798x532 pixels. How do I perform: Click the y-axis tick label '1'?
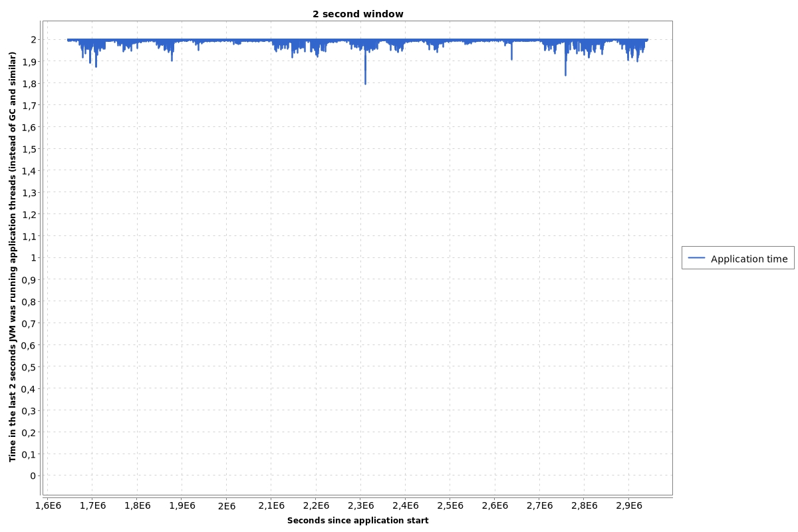tap(33, 258)
